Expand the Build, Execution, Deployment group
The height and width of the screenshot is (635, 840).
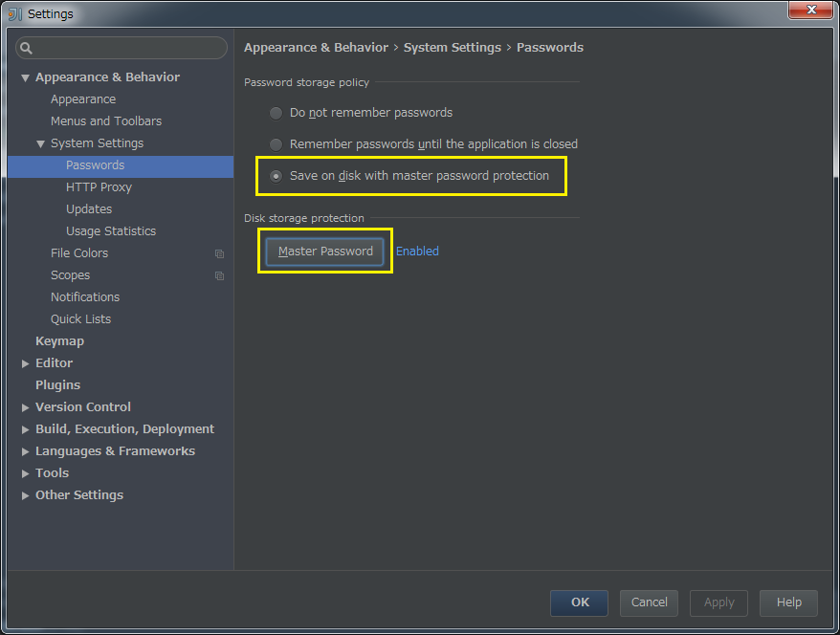point(25,428)
